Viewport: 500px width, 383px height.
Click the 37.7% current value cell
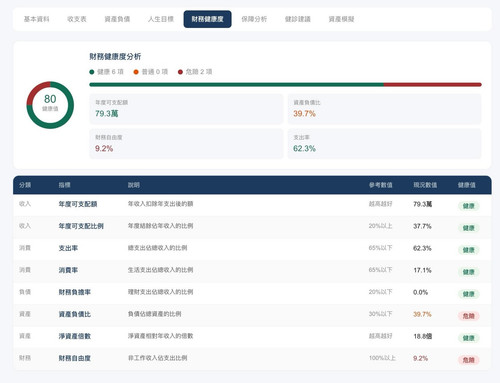pyautogui.click(x=422, y=226)
